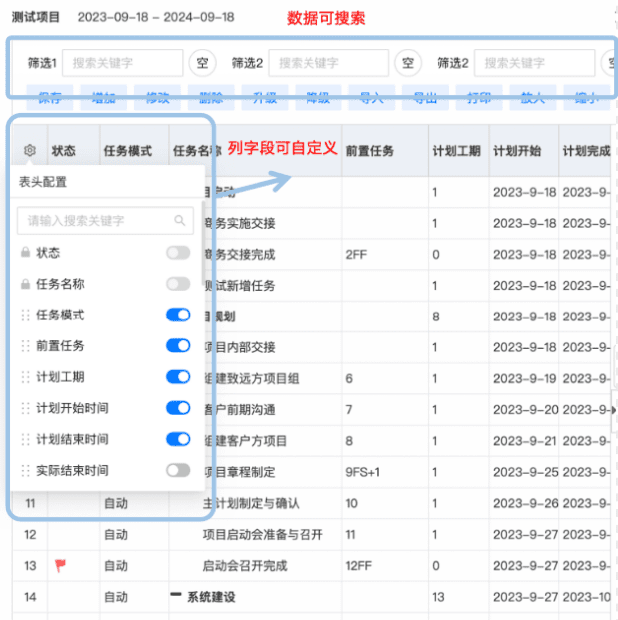
Task: Grab the drag handle for 计划结束时间
Action: (x=25, y=439)
